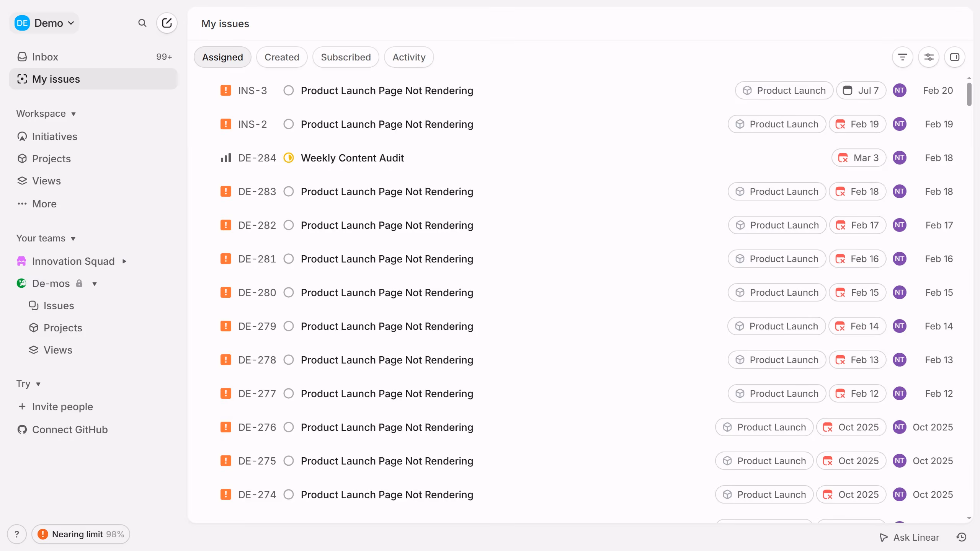Image resolution: width=980 pixels, height=551 pixels.
Task: Click urgent priority icon on DE-280
Action: pos(226,293)
